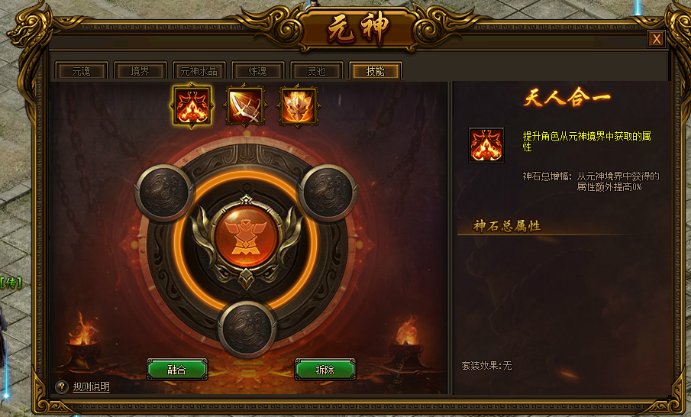Click the upper-right empty stone slot
691x417 pixels.
[328, 193]
